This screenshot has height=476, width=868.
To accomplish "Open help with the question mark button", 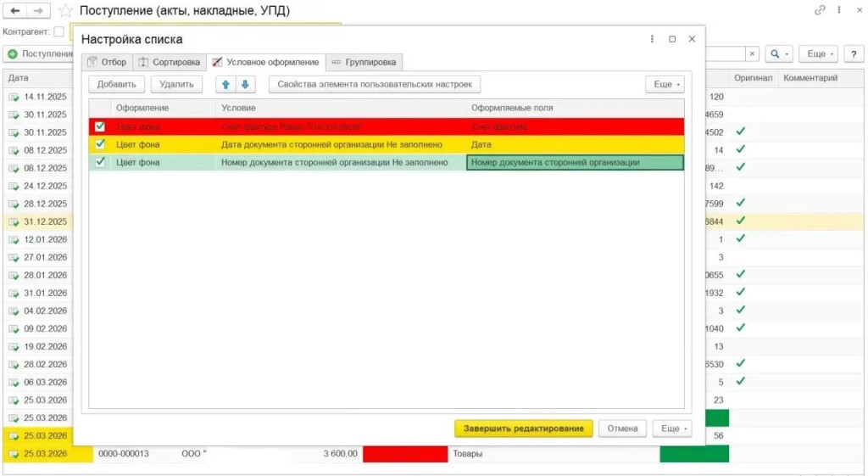I will click(x=855, y=54).
